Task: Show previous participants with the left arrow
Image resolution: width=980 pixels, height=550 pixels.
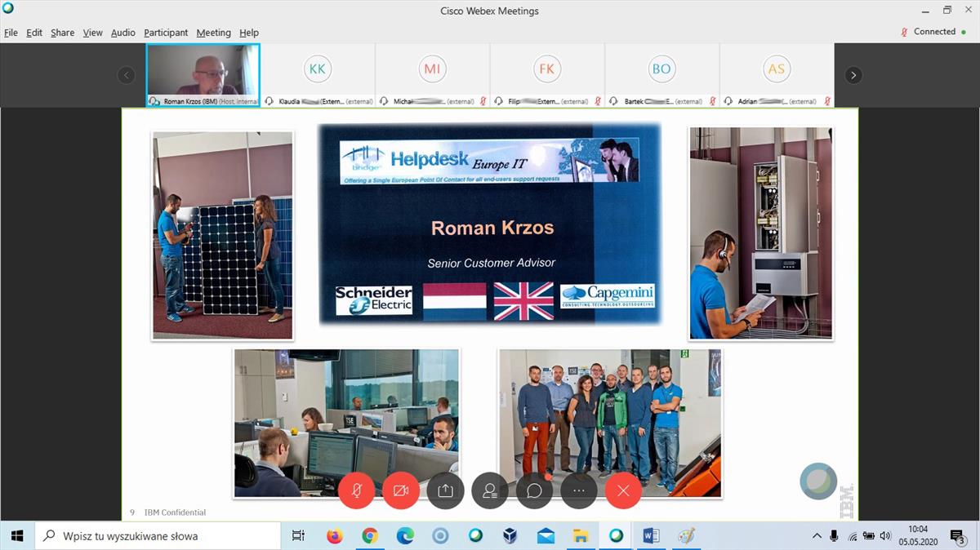Action: [x=126, y=75]
